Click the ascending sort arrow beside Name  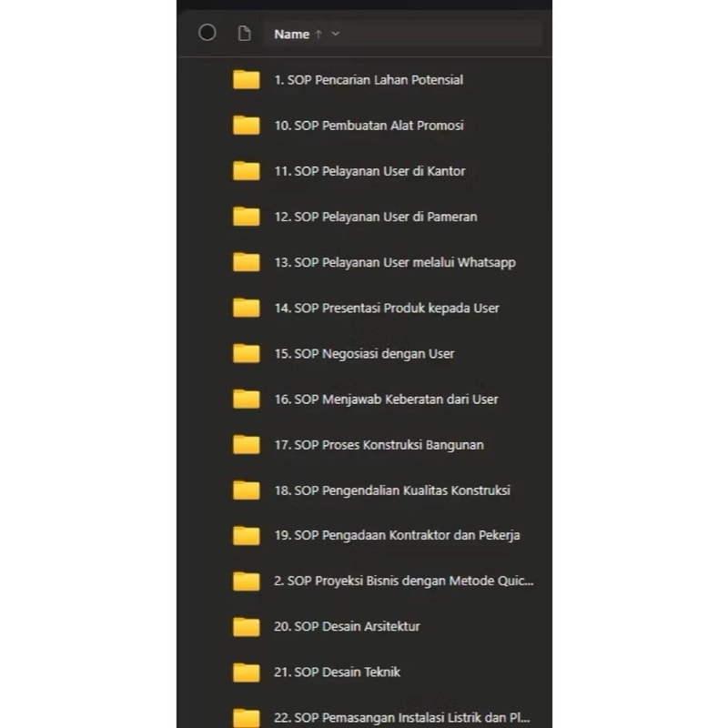(318, 34)
